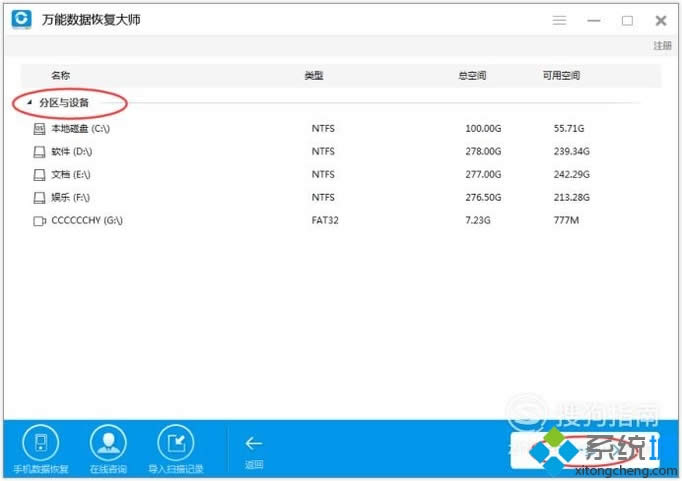This screenshot has width=682, height=481.
Task: Click the 777M free space value
Action: pos(566,220)
